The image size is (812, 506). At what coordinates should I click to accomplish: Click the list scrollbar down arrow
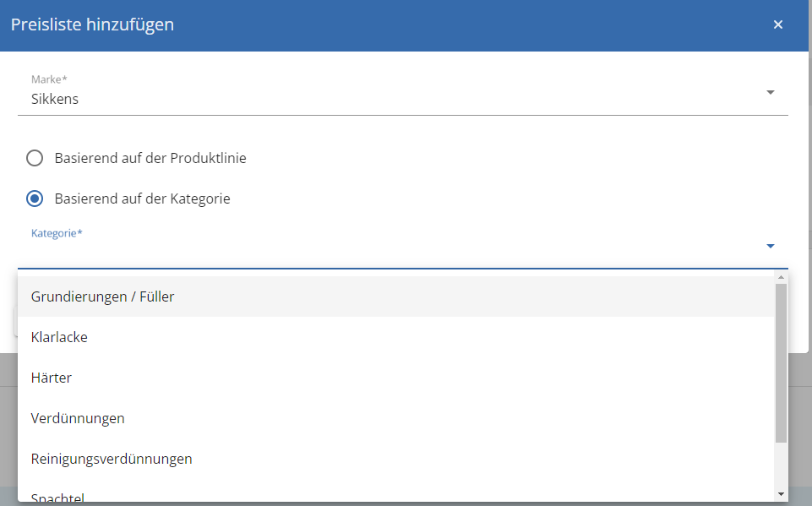tap(781, 495)
